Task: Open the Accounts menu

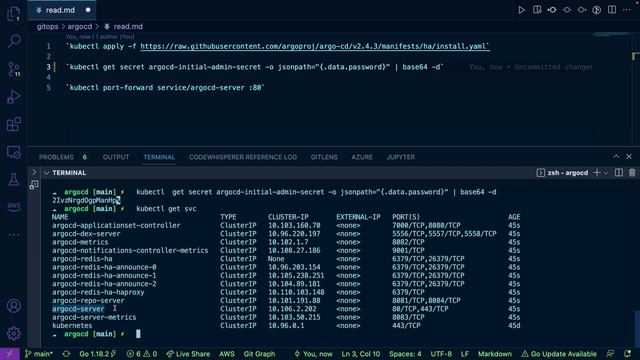Action: tap(13, 306)
